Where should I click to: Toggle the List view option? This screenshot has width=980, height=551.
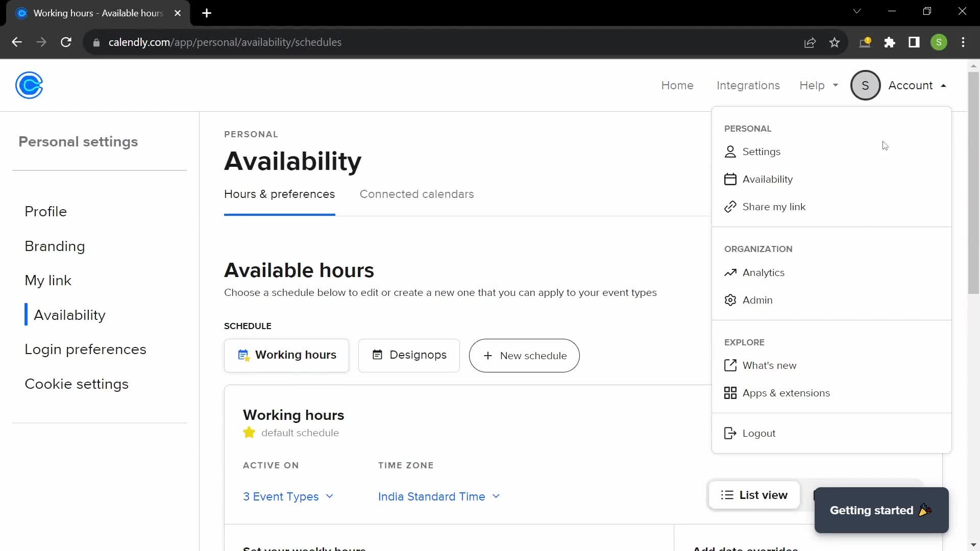point(754,494)
